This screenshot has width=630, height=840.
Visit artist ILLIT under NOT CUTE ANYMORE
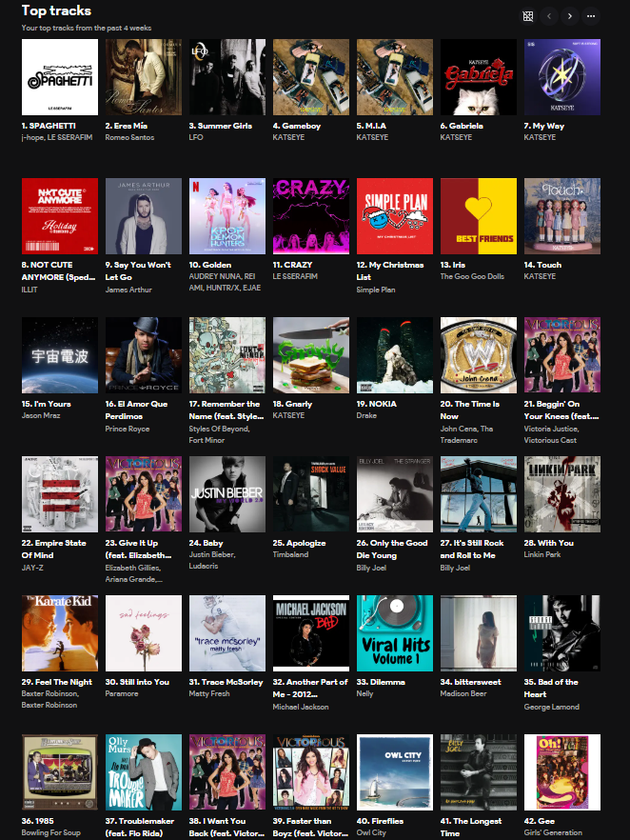point(30,290)
